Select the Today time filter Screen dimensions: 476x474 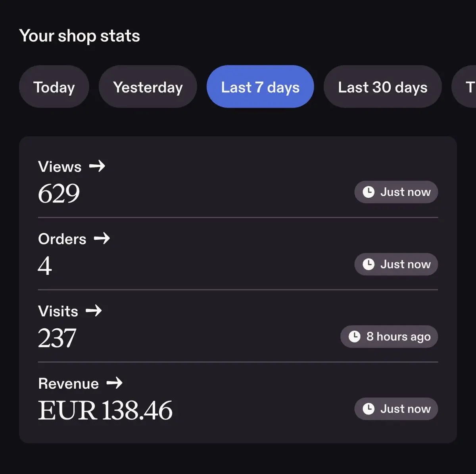click(54, 87)
